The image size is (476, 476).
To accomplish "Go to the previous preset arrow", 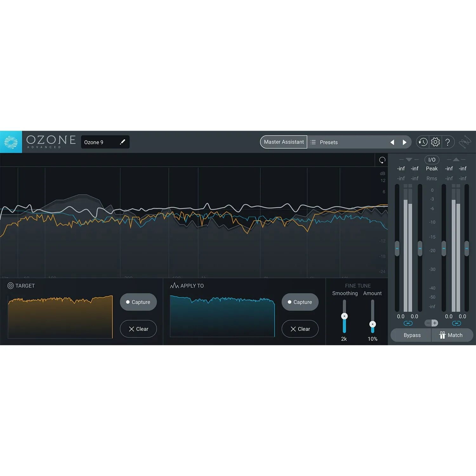I will 392,142.
